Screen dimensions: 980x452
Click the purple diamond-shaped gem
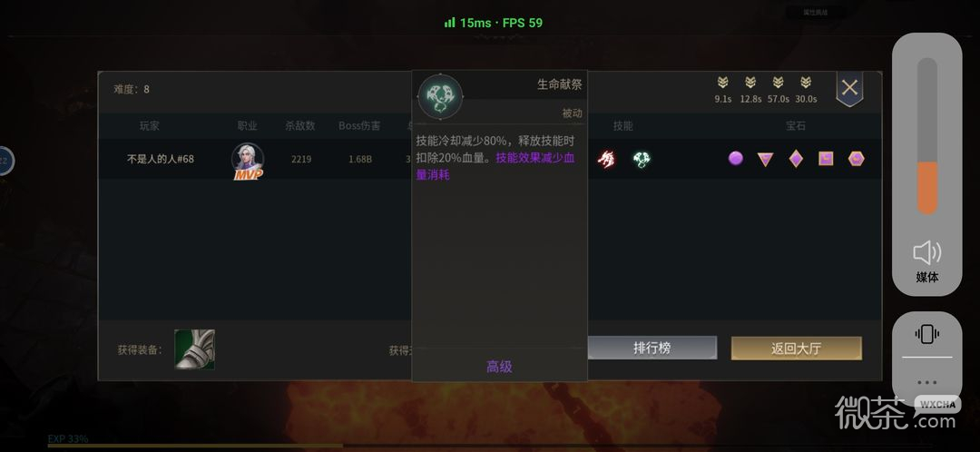point(796,159)
